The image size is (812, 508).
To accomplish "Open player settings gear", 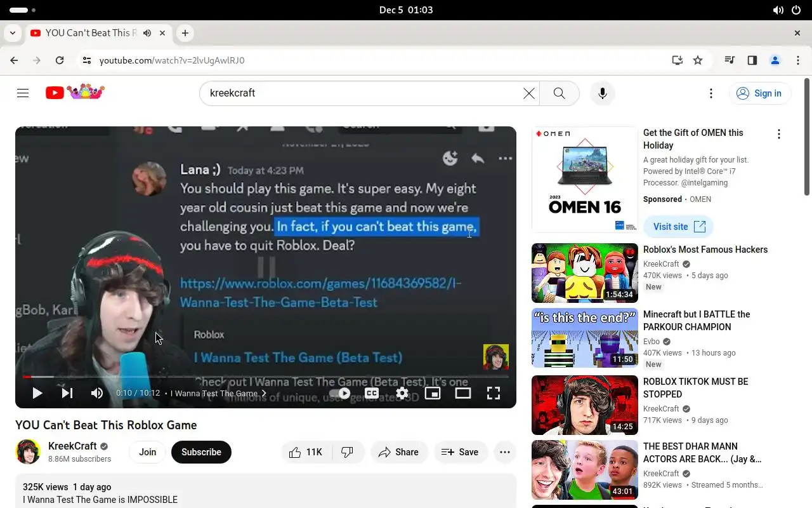I will [402, 393].
